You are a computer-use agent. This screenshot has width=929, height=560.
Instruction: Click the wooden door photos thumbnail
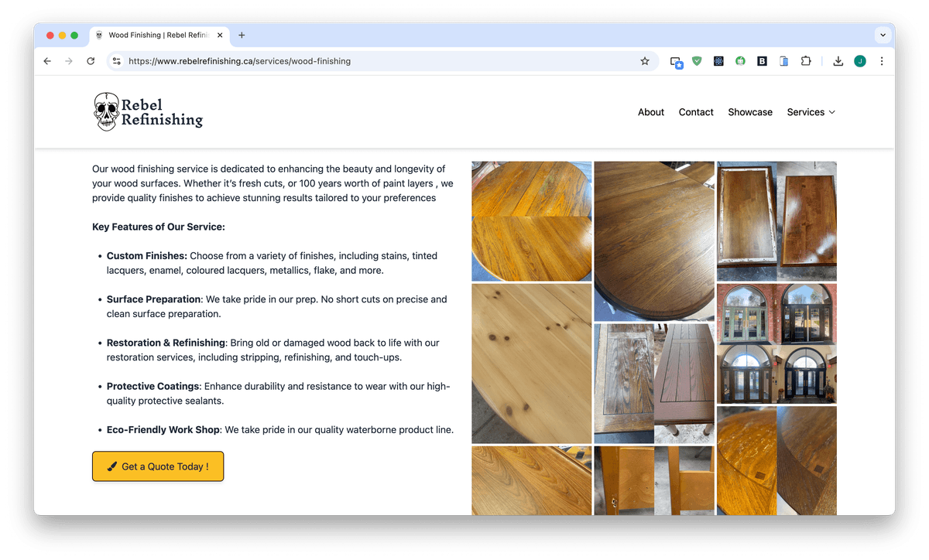tap(776, 343)
